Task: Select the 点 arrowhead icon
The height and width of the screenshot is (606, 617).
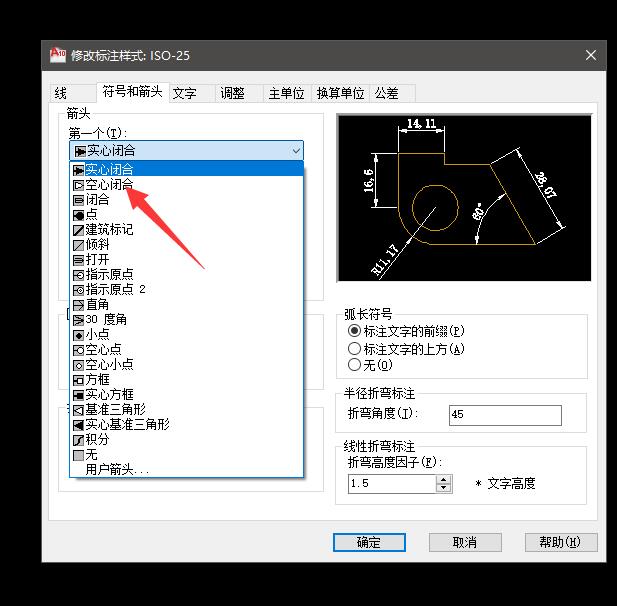Action: [79, 215]
